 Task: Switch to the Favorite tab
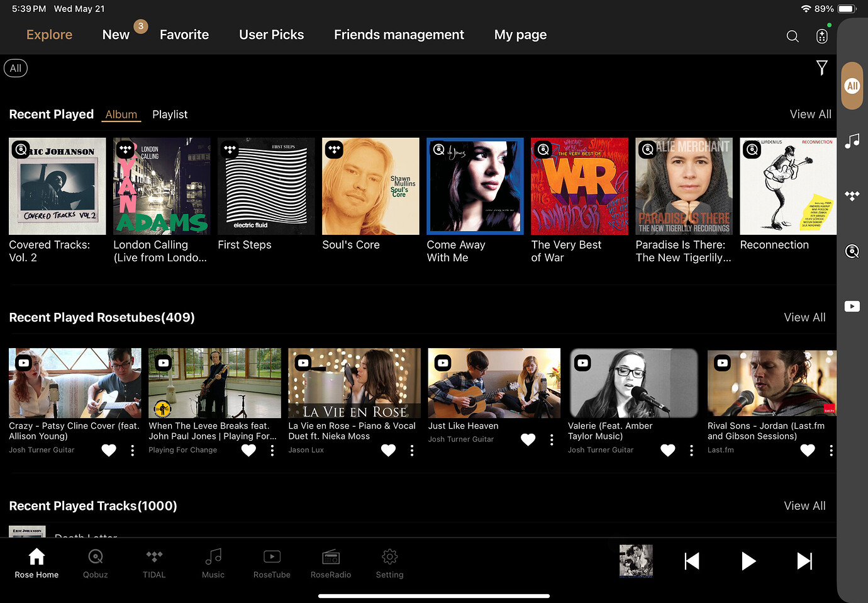(184, 35)
